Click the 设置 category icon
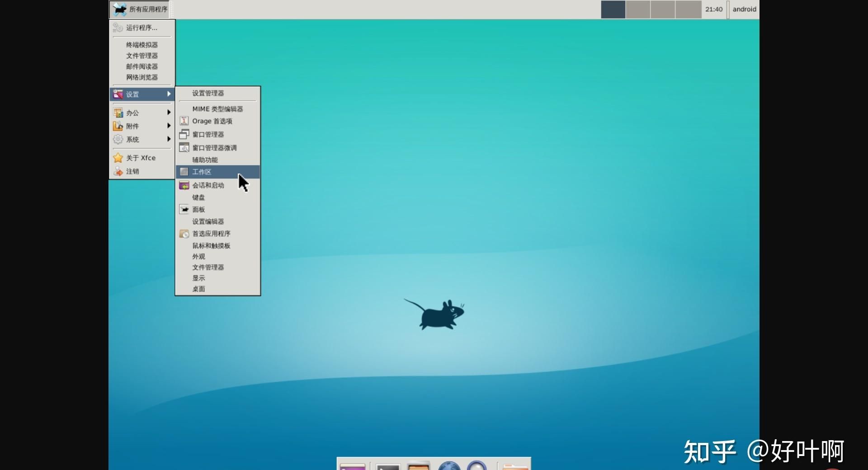Screen dimensions: 868x470 pyautogui.click(x=118, y=94)
